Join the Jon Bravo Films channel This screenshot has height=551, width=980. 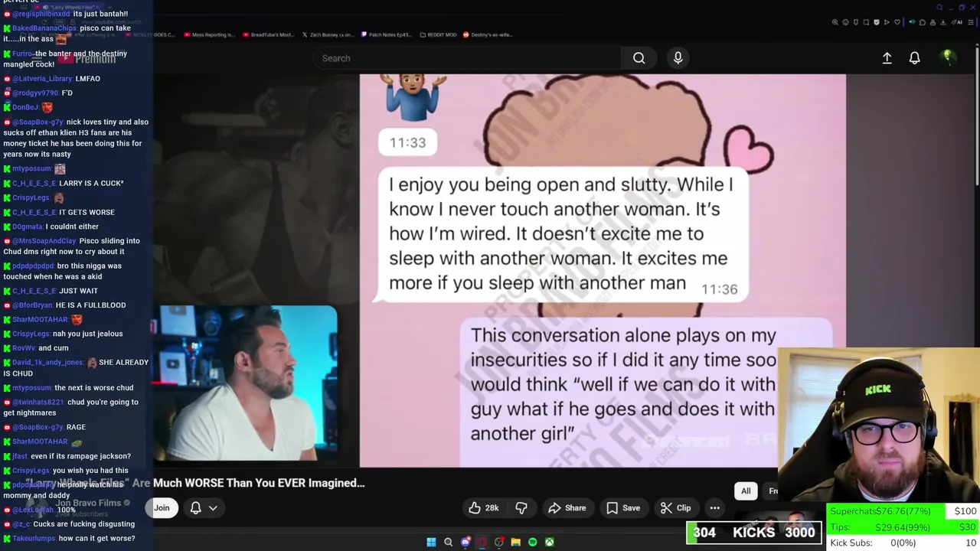162,508
